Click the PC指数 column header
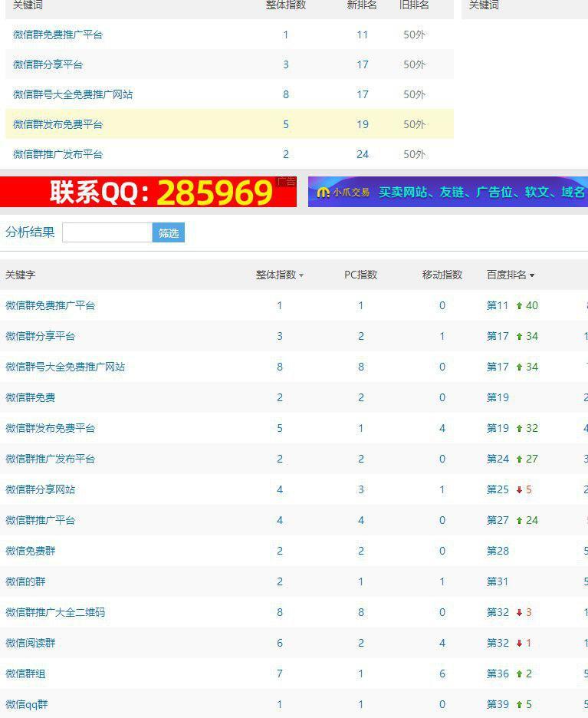Image resolution: width=588 pixels, height=718 pixels. point(360,275)
